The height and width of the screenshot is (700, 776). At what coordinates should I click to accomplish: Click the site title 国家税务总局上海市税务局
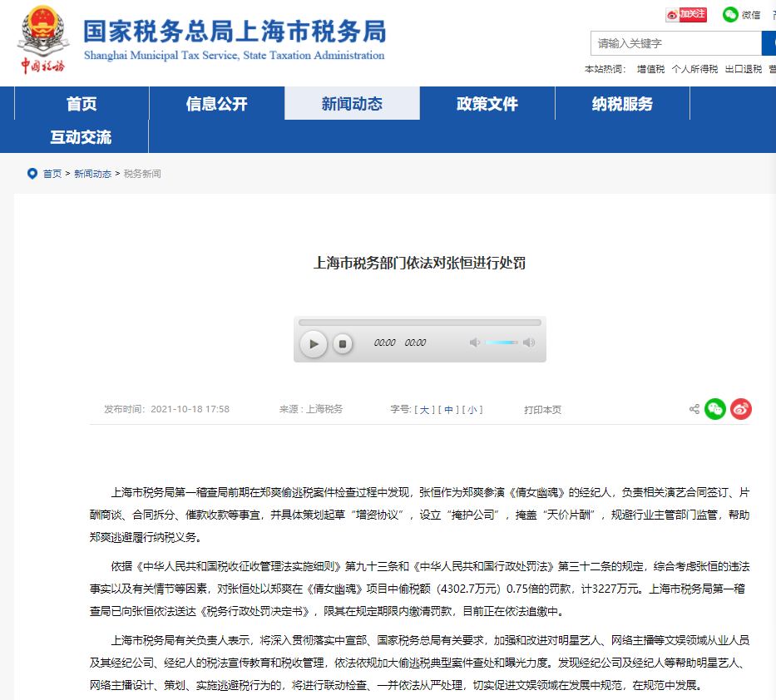point(235,31)
